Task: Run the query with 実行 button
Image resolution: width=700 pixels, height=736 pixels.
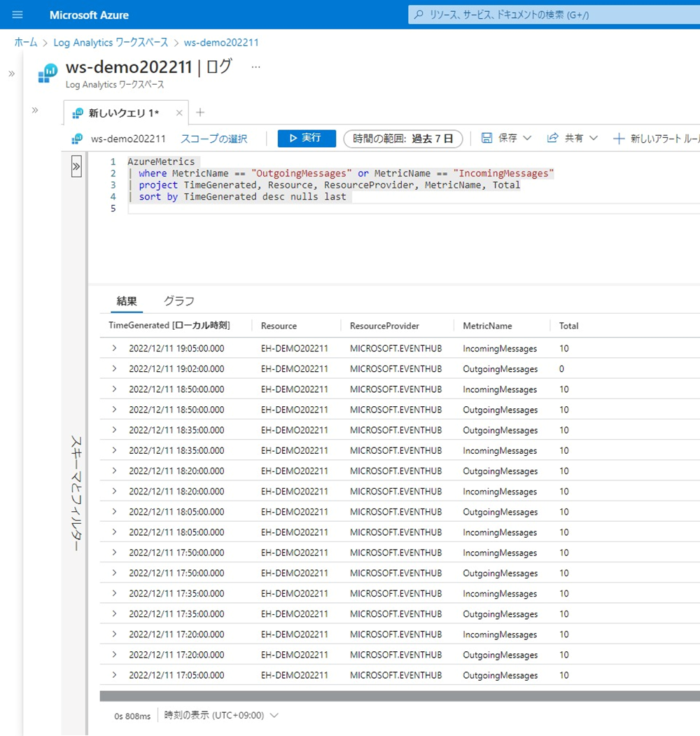Action: (307, 138)
